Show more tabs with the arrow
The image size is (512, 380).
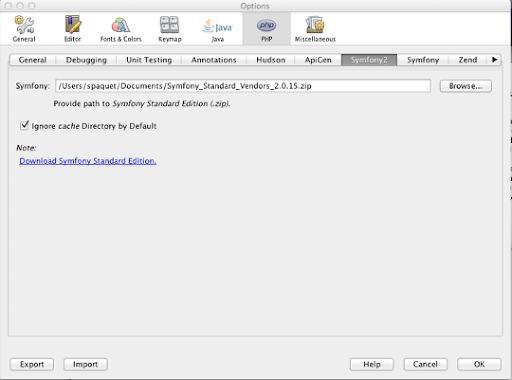tap(494, 60)
